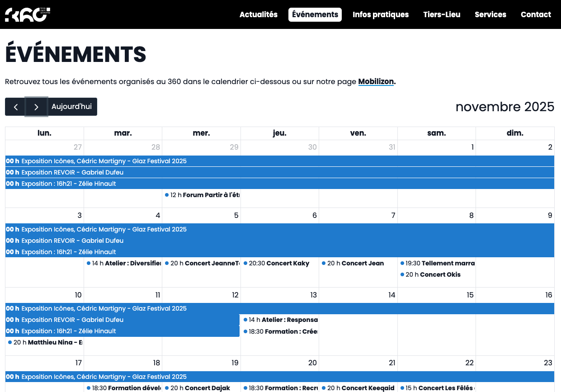Open Infos pratiques in the navigation
Image resolution: width=561 pixels, height=392 pixels.
[381, 14]
